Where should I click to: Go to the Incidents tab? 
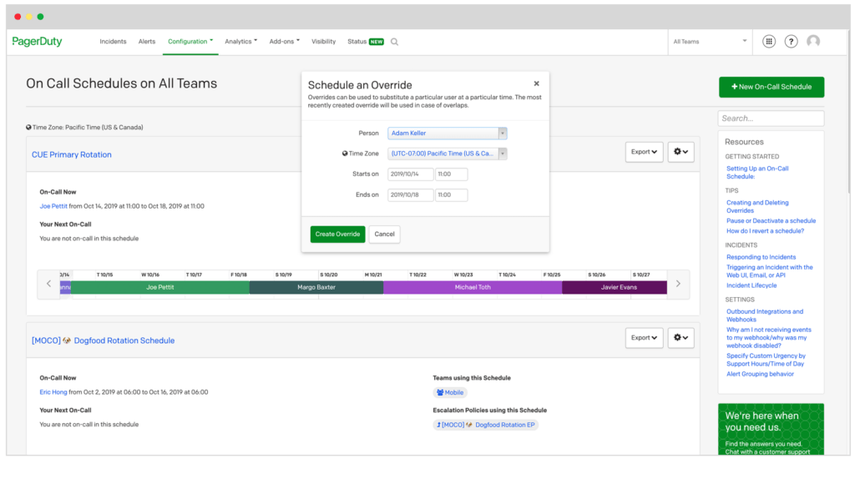coord(113,42)
